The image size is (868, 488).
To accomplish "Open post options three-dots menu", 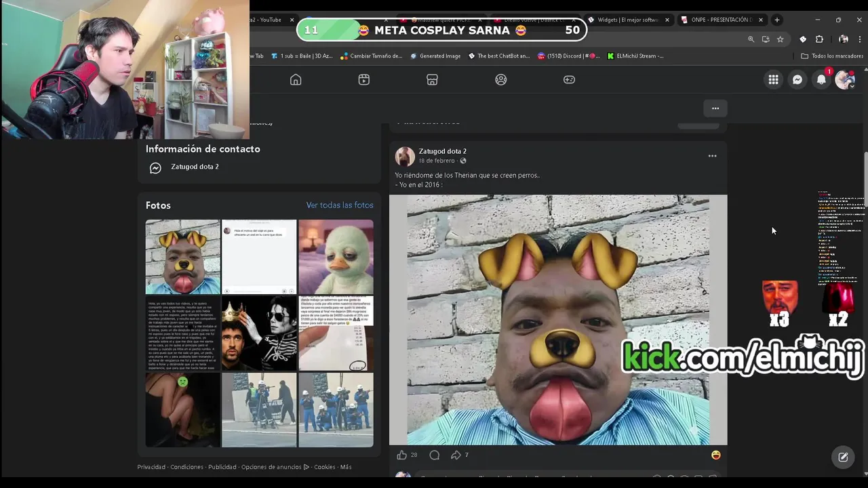I will (712, 156).
